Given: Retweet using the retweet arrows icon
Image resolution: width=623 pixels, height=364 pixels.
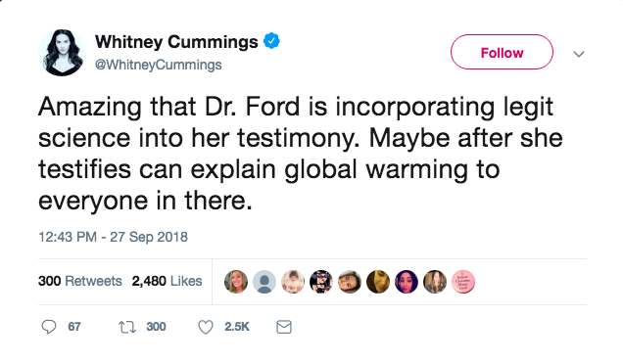Looking at the screenshot, I should pos(127,327).
